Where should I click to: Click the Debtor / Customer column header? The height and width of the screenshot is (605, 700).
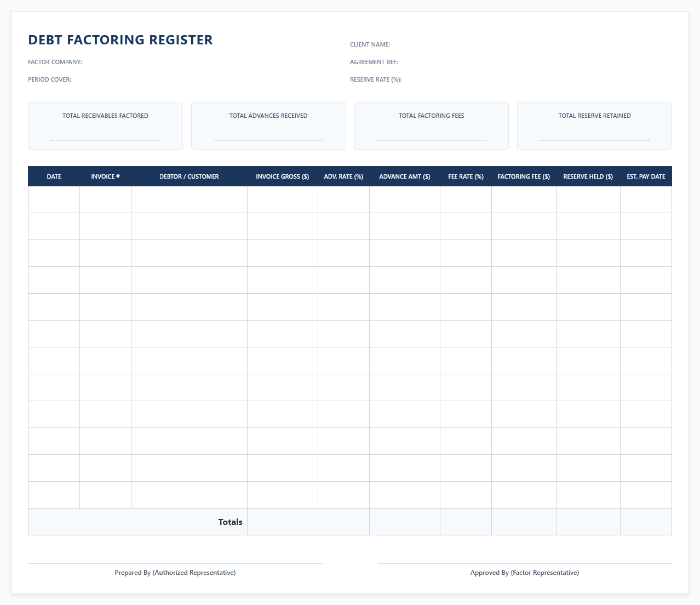coord(189,176)
